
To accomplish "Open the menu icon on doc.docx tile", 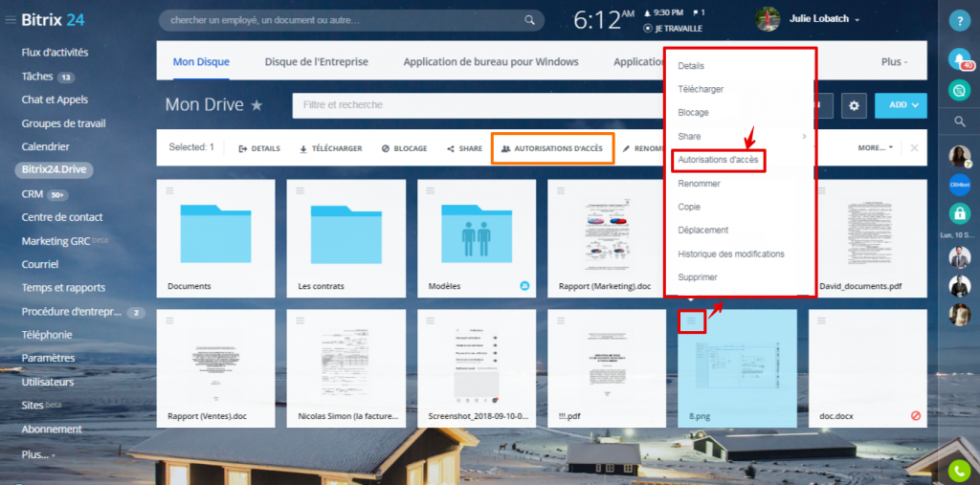I will pos(821,320).
